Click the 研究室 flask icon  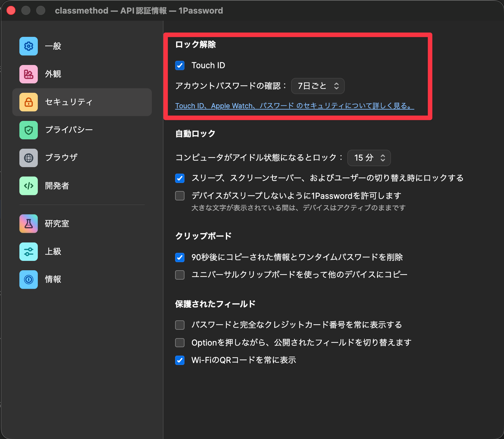(x=28, y=223)
